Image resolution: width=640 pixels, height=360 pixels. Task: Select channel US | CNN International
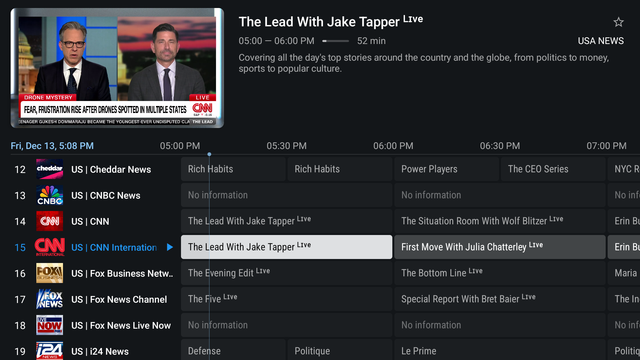(114, 247)
